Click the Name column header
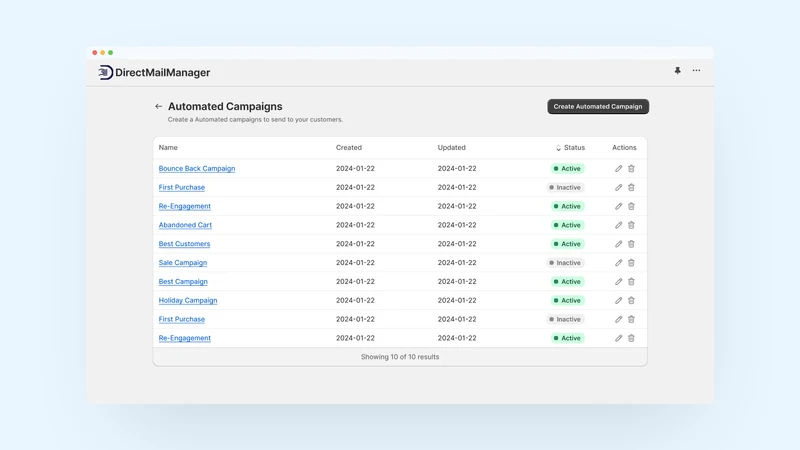The width and height of the screenshot is (800, 450). 168,147
